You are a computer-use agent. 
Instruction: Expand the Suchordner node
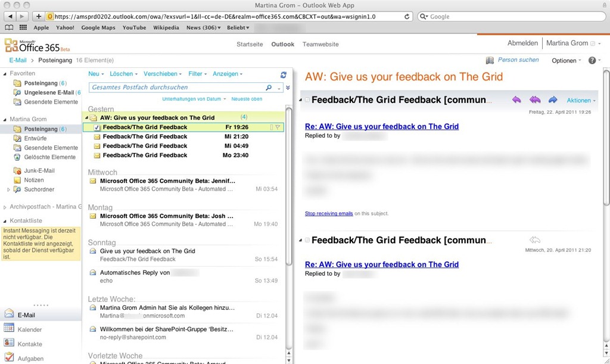coord(8,189)
